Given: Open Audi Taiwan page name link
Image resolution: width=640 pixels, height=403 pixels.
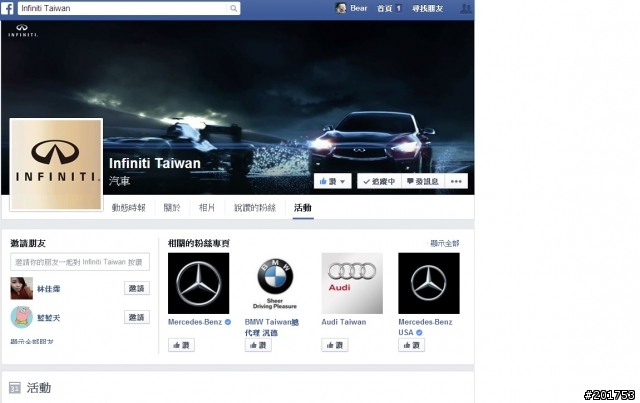Looking at the screenshot, I should tap(344, 322).
